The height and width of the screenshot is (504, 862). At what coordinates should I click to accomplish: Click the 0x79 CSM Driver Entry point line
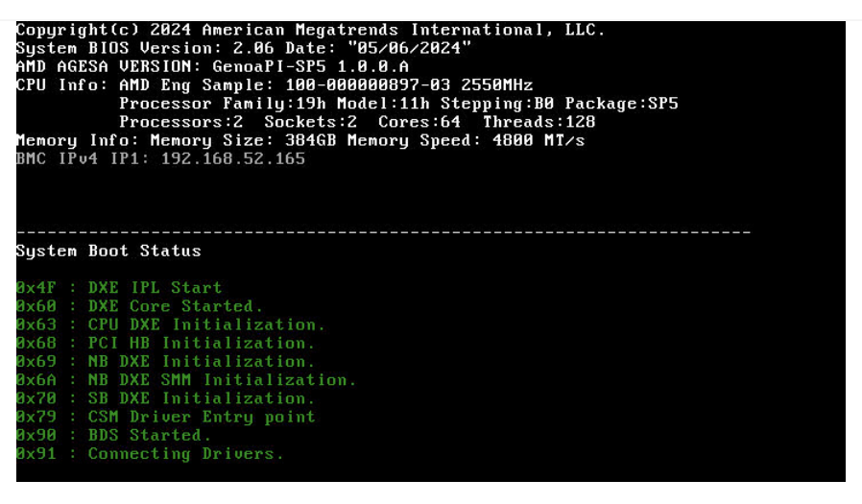click(165, 417)
